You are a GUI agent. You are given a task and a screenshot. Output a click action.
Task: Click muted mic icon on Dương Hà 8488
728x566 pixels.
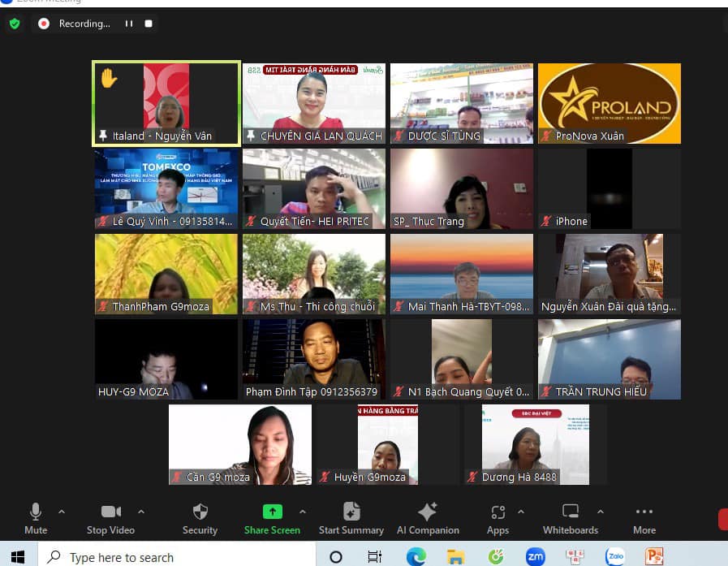point(472,477)
